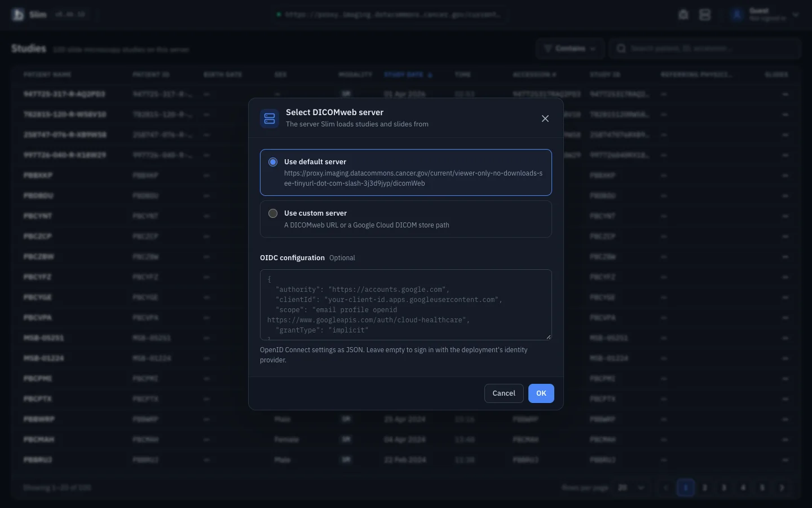Click the server icon in the background top bar
The width and height of the screenshot is (812, 508).
click(x=705, y=15)
